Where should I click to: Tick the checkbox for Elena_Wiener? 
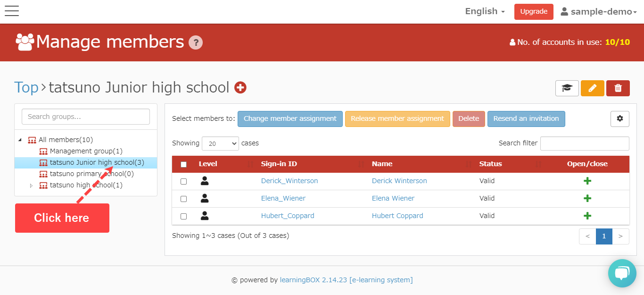[x=184, y=199]
